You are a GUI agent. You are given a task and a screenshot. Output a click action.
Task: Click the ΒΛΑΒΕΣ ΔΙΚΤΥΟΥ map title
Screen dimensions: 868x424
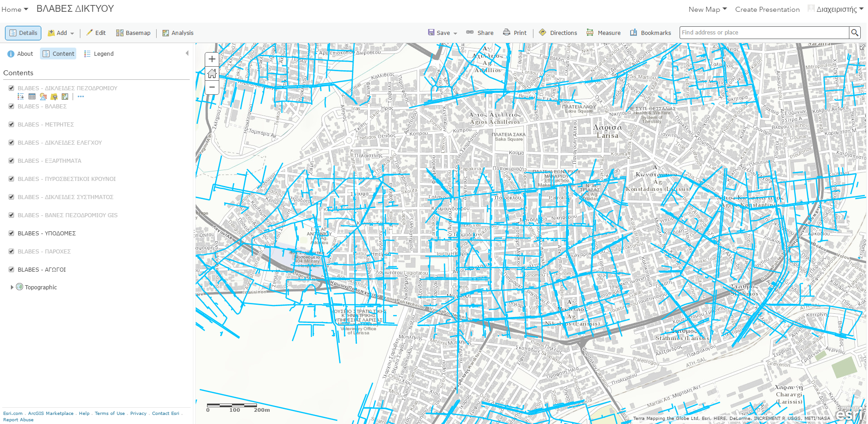coord(75,9)
